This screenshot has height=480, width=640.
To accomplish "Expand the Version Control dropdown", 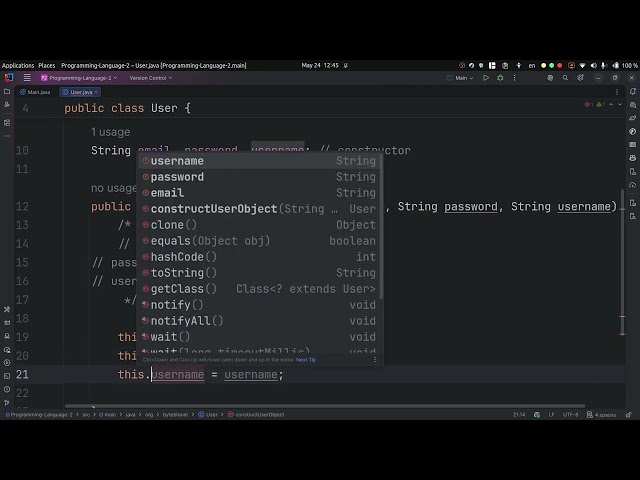I will point(151,78).
